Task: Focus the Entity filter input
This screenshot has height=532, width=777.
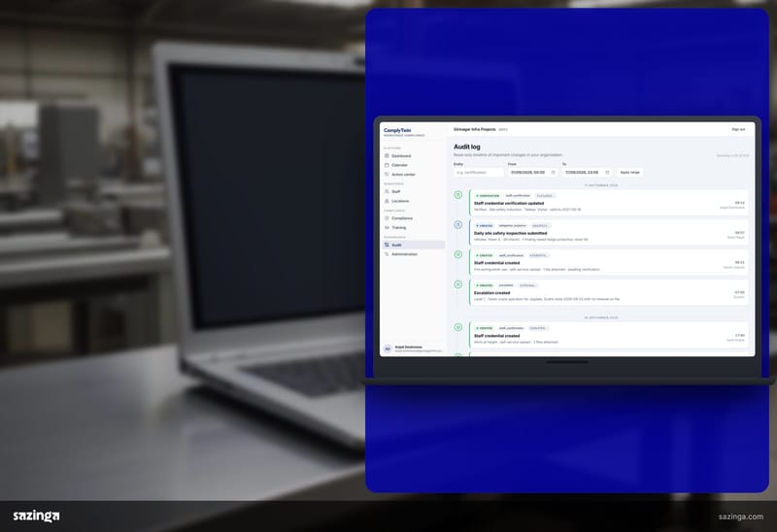Action: tap(478, 173)
